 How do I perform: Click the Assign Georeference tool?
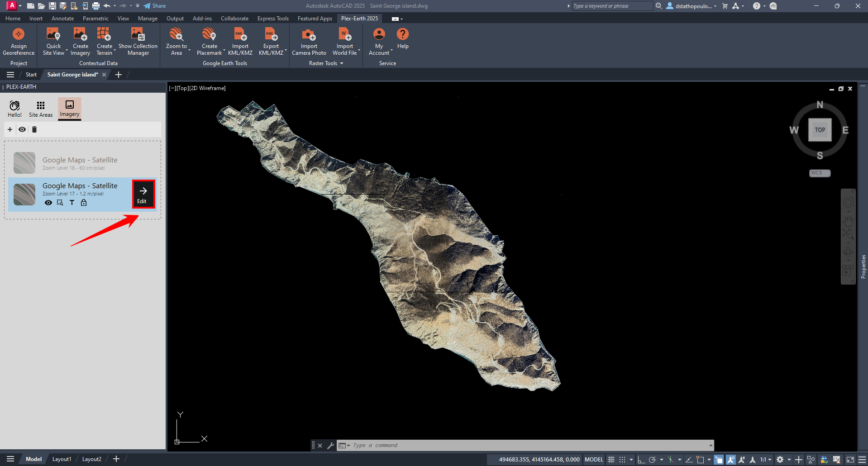19,41
